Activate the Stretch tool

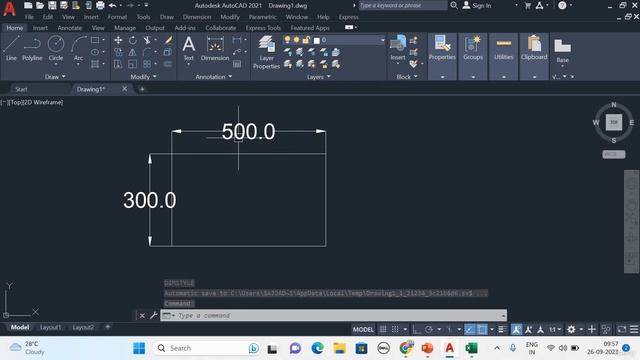click(x=118, y=64)
